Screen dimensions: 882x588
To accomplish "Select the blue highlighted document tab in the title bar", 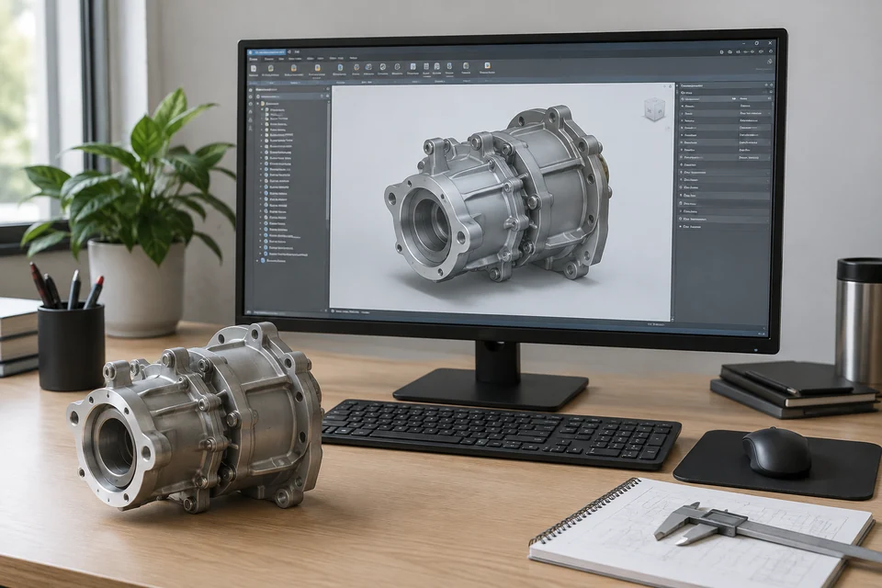I will coord(268,52).
